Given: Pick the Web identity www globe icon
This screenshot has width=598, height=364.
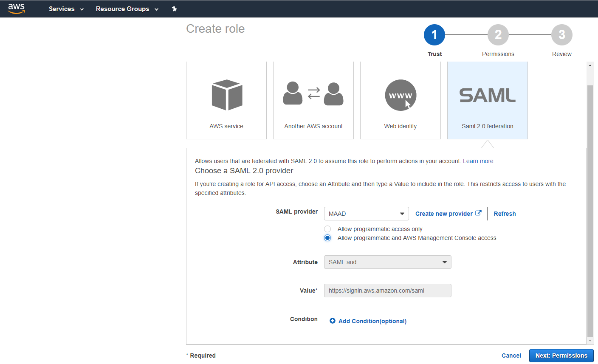Looking at the screenshot, I should click(401, 95).
